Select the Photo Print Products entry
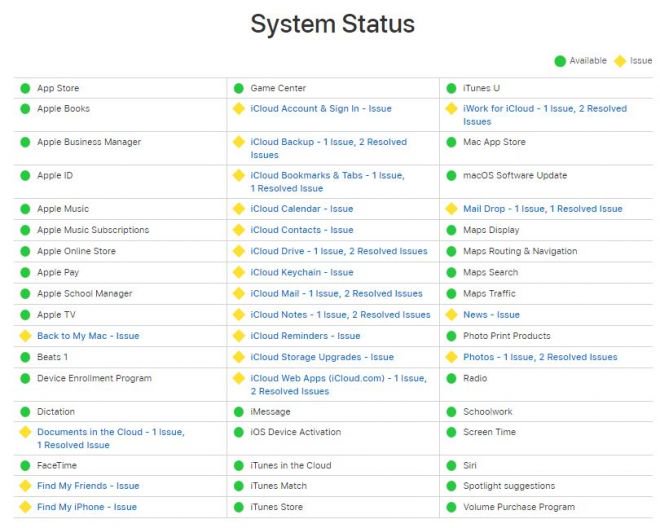This screenshot has width=660, height=528. [x=507, y=336]
